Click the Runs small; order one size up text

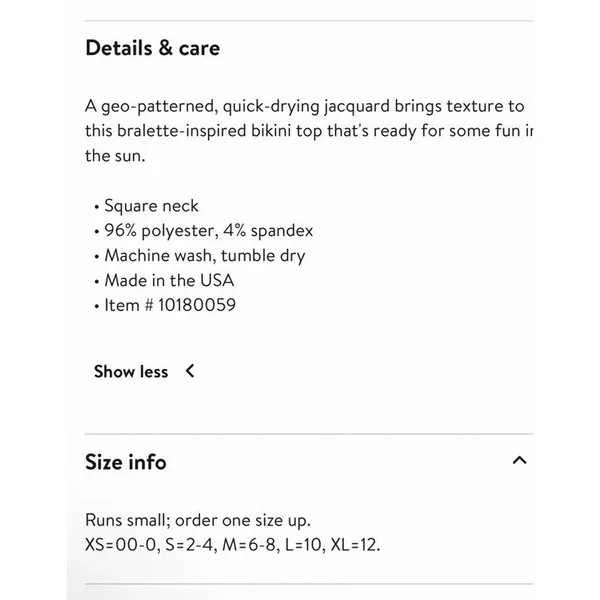(x=198, y=520)
